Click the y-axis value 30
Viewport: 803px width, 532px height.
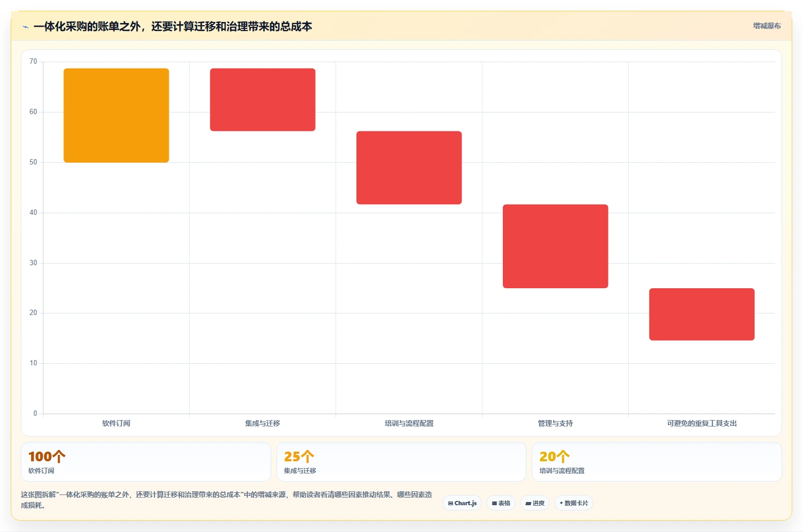pyautogui.click(x=33, y=263)
